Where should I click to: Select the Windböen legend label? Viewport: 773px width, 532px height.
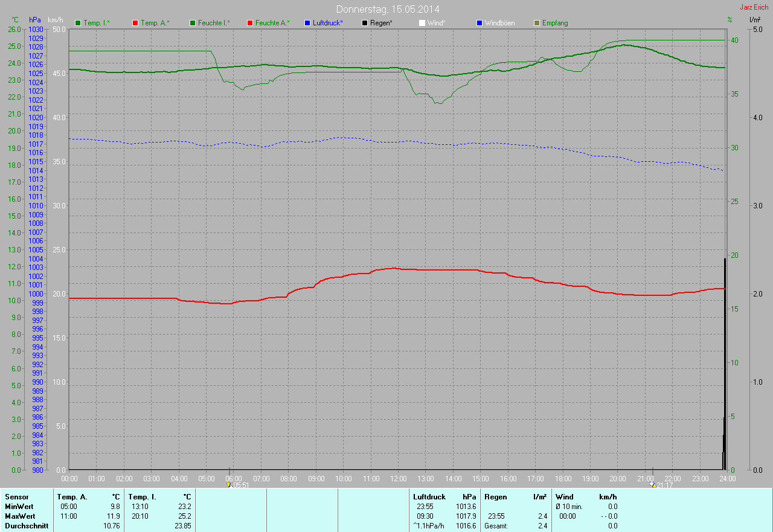click(x=500, y=23)
